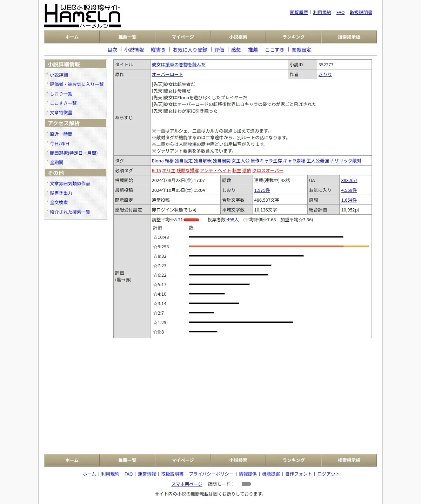This screenshot has height=504, width=421.
Task: Click お気に入り登録 to add favorite
Action: 190,50
